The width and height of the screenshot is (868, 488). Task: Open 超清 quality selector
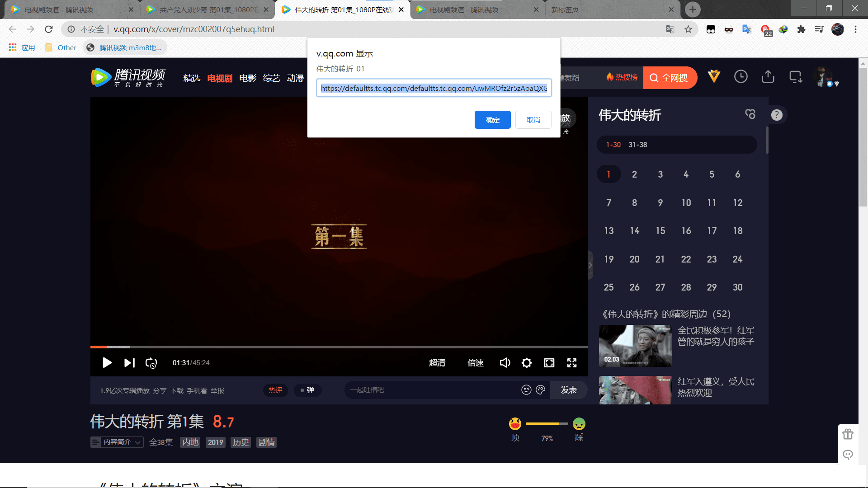click(437, 363)
